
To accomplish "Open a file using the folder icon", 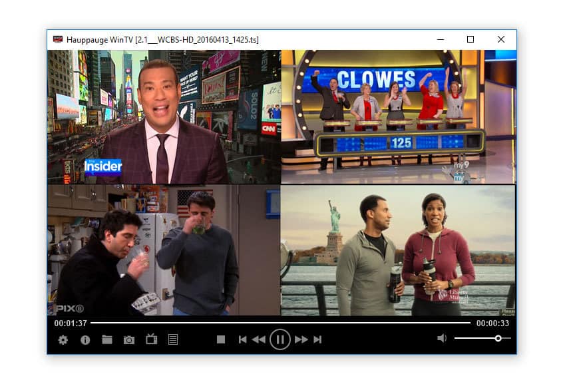I will click(x=107, y=339).
